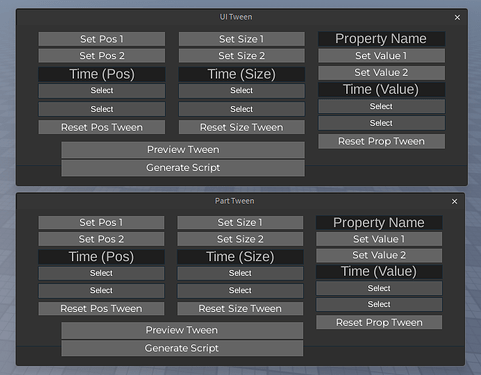Image resolution: width=481 pixels, height=375 pixels.
Task: Open upper Select under Time (Value) in Part Tween
Action: (x=379, y=288)
